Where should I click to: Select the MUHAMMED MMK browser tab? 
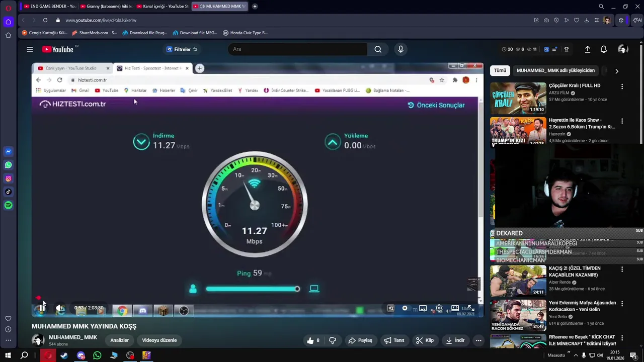click(x=220, y=7)
